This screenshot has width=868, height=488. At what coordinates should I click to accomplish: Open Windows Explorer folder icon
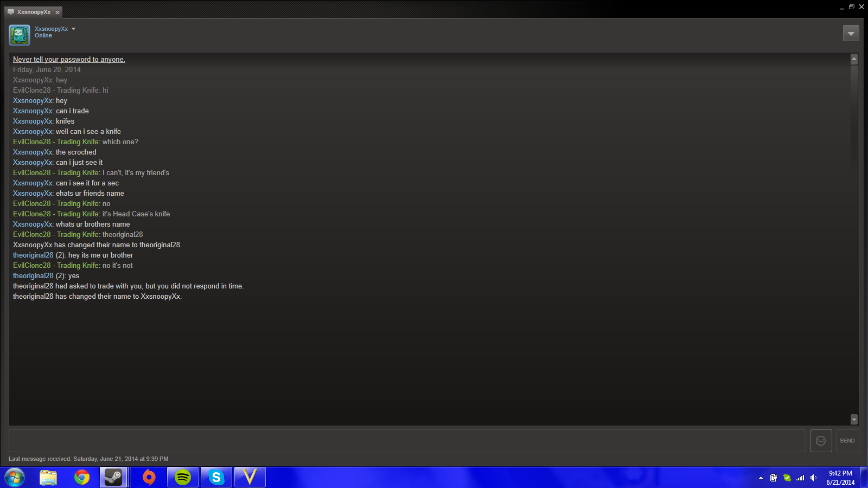pos(48,477)
